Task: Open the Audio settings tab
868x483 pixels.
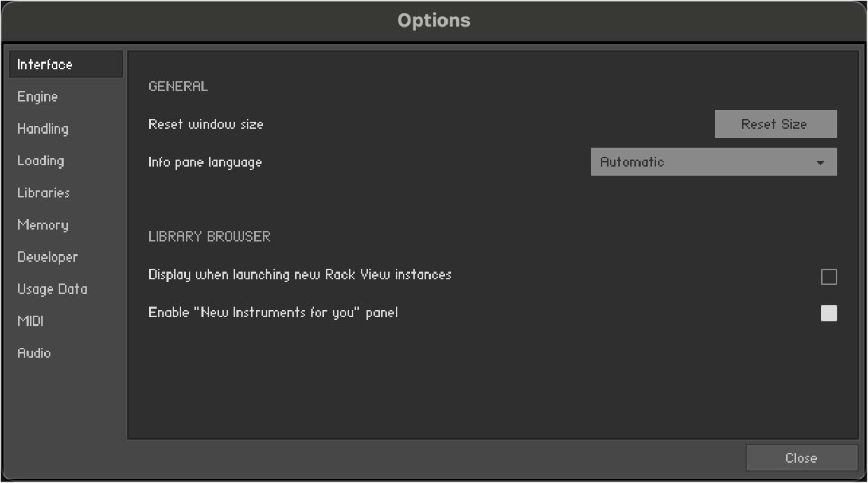Action: point(34,353)
